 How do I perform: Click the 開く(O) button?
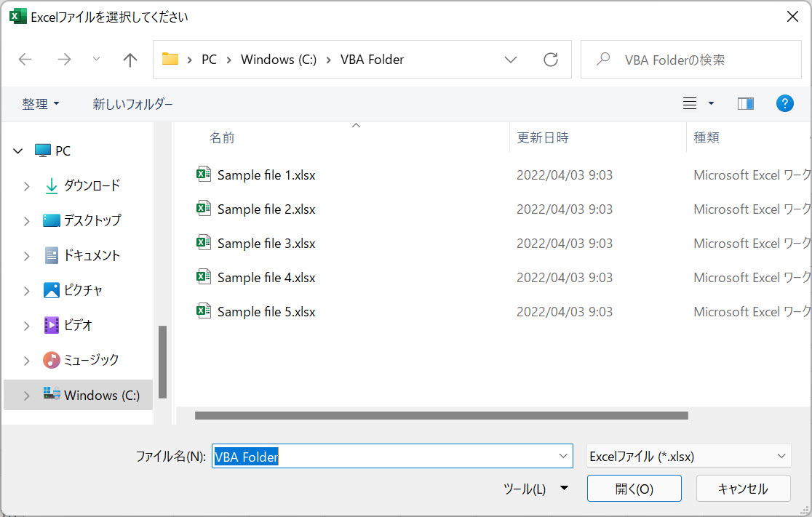tap(634, 489)
